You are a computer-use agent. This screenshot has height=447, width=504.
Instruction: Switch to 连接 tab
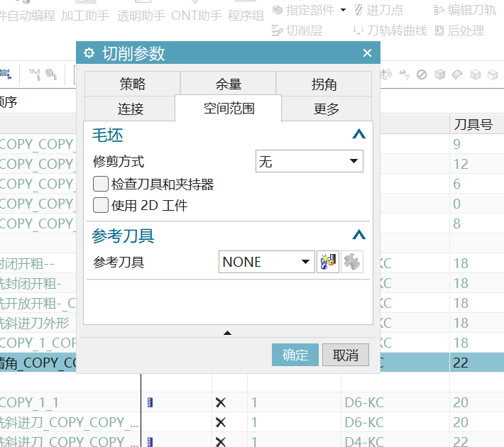tap(130, 109)
